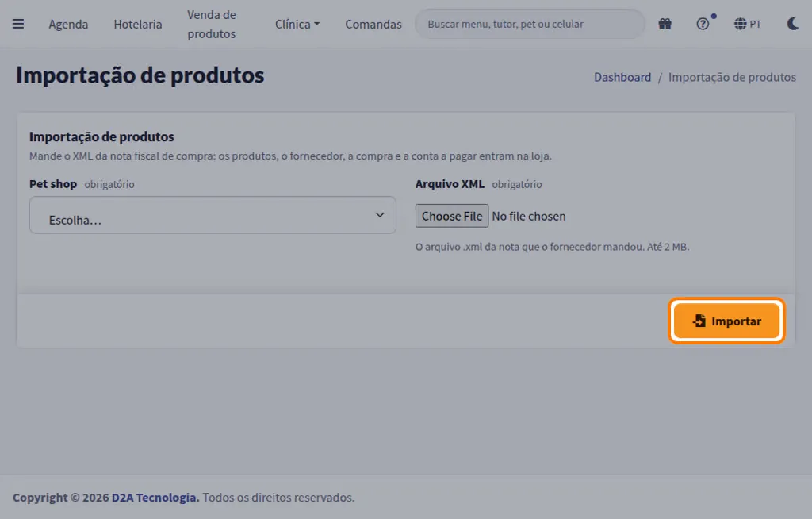Click the 'No file chosen' text
Viewport: 812px width, 519px height.
(x=529, y=216)
